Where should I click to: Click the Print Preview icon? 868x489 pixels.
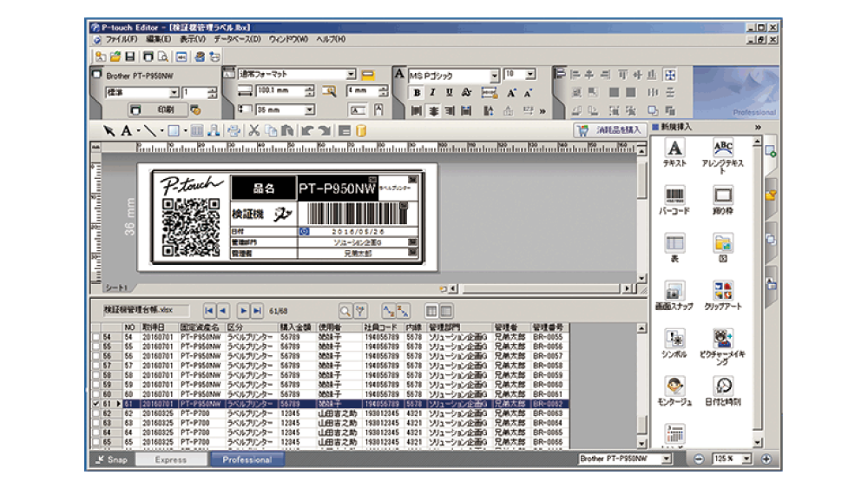click(x=163, y=56)
